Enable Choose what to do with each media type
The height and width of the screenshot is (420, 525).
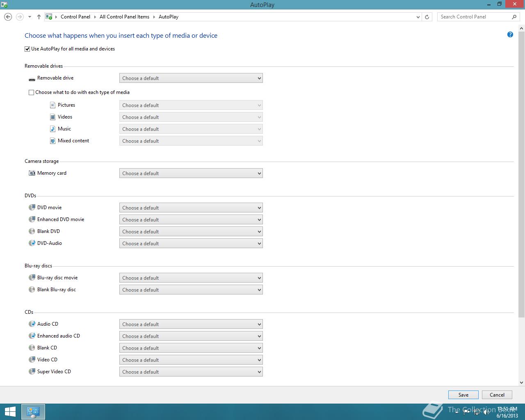pyautogui.click(x=31, y=92)
